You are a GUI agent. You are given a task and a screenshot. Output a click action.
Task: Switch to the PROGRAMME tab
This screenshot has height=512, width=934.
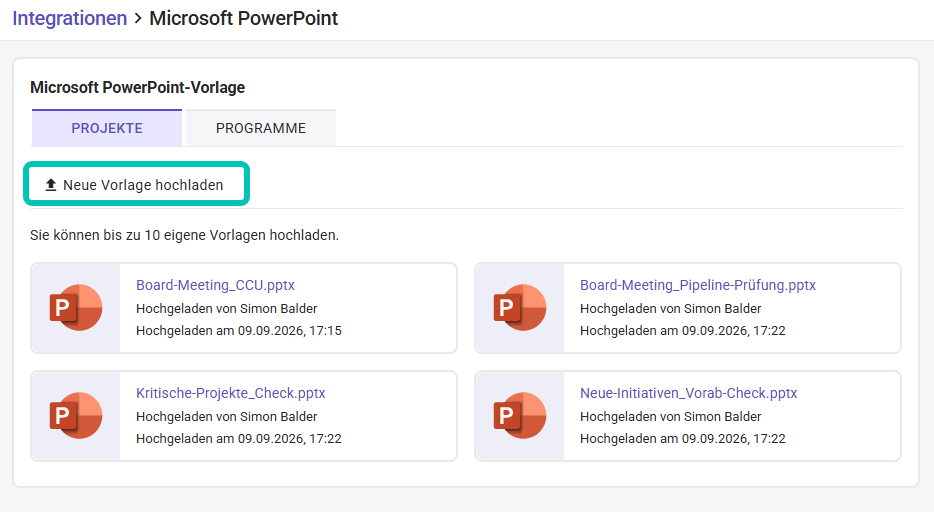261,128
